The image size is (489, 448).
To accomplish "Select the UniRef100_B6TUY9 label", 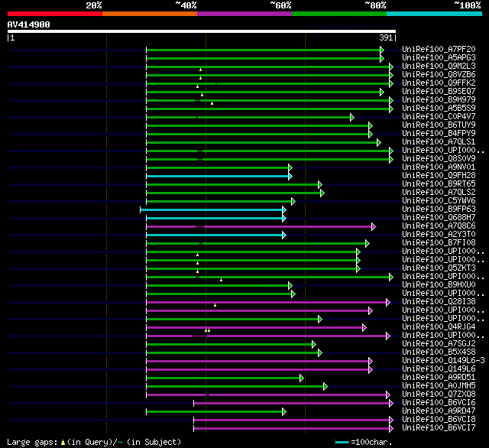I will coord(439,125).
